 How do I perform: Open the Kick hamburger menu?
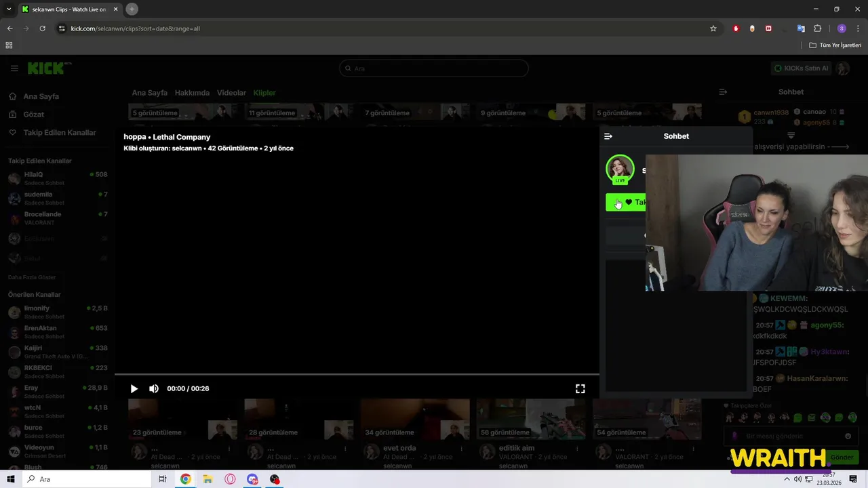click(x=14, y=68)
